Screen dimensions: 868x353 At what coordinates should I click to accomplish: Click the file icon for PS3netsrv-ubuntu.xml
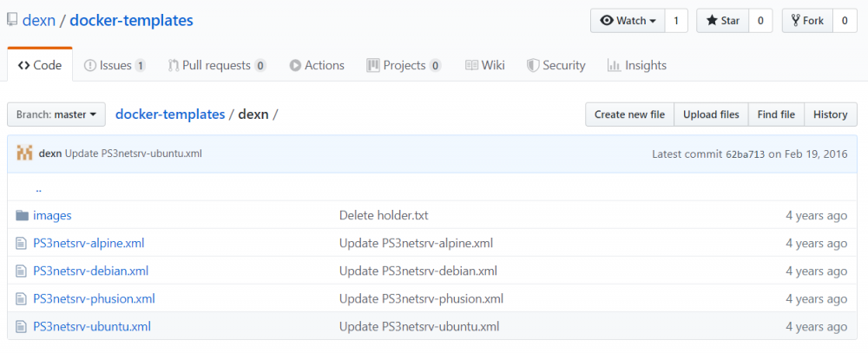click(21, 326)
